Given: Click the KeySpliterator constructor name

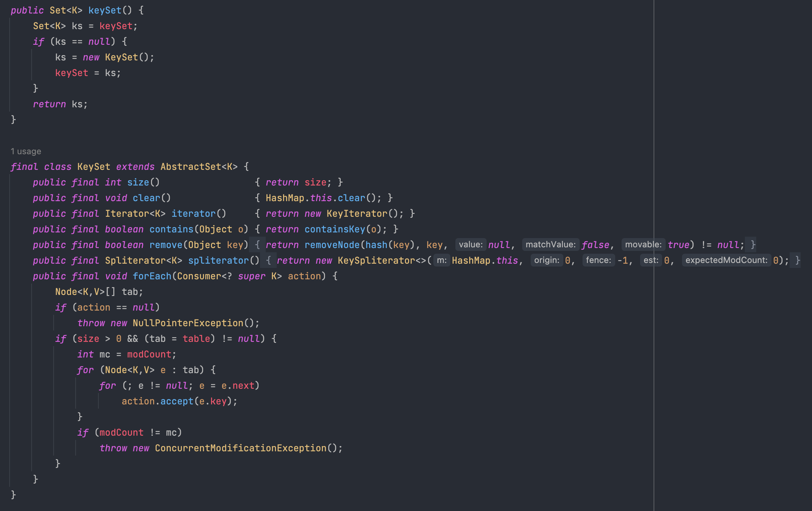Looking at the screenshot, I should 376,260.
